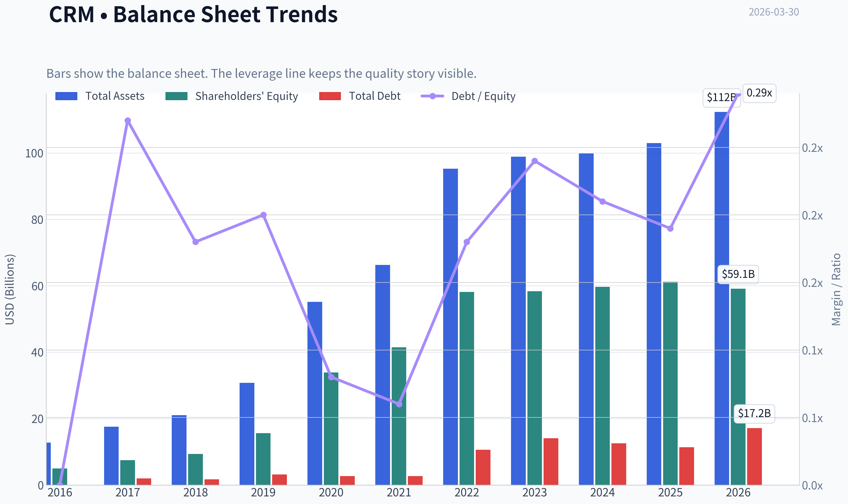Click the blue Total Assets legend swatch
This screenshot has height=504, width=848.
(x=66, y=96)
